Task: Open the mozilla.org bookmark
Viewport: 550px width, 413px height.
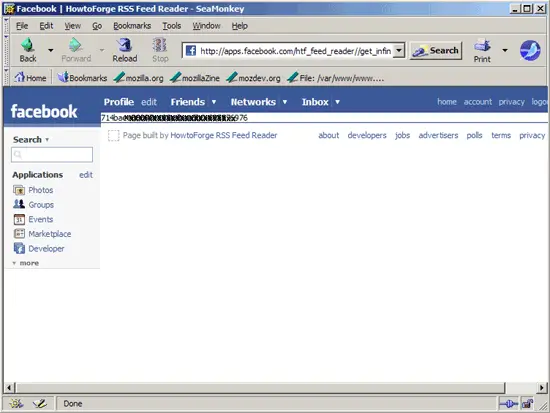Action: pos(139,78)
